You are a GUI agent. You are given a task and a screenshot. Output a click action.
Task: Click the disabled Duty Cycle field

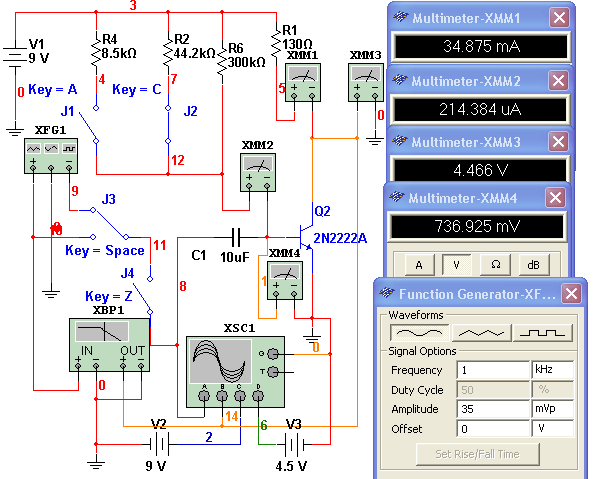(x=492, y=390)
